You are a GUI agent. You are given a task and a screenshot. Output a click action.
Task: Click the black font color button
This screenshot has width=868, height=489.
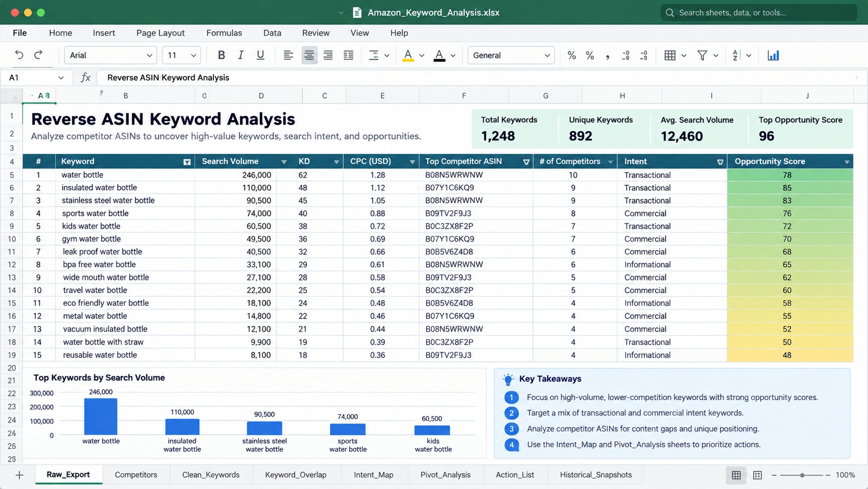439,55
